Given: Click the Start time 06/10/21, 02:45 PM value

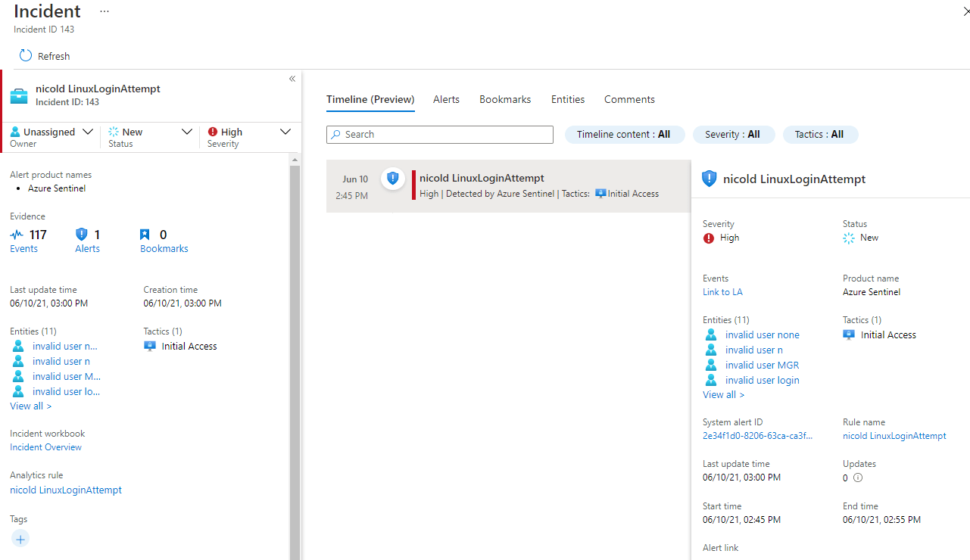Looking at the screenshot, I should point(741,520).
